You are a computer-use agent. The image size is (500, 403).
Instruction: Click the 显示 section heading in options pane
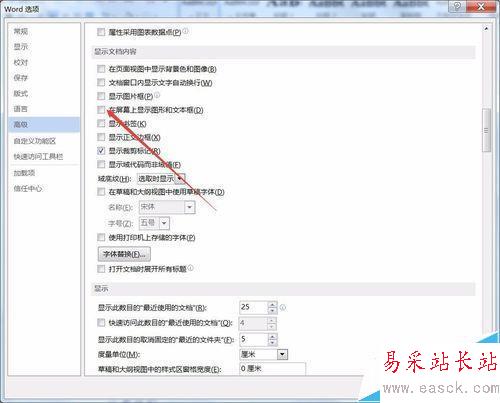point(101,288)
